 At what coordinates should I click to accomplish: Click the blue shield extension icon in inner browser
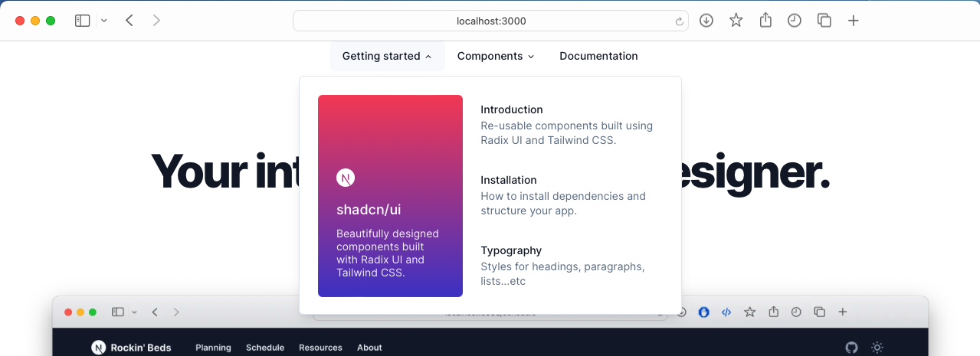point(704,312)
